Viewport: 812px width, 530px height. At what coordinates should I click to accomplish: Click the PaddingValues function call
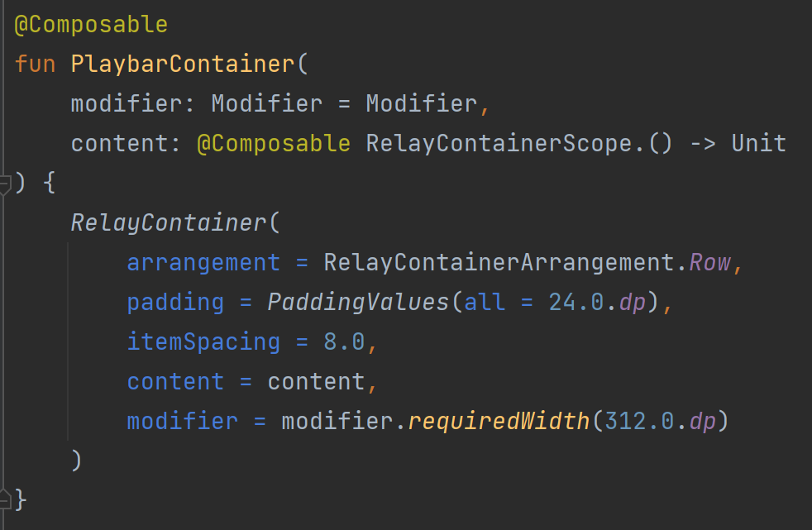pyautogui.click(x=358, y=303)
